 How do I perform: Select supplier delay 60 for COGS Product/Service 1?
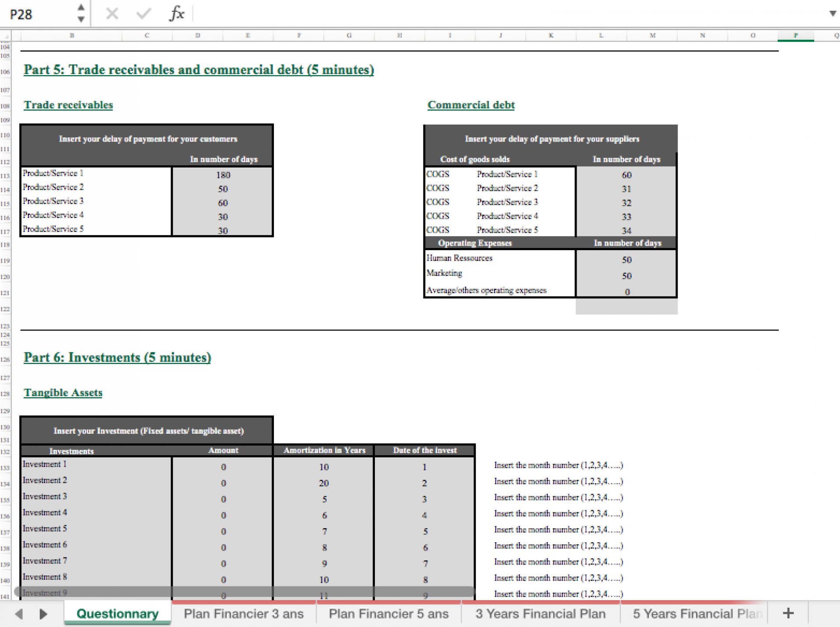626,174
